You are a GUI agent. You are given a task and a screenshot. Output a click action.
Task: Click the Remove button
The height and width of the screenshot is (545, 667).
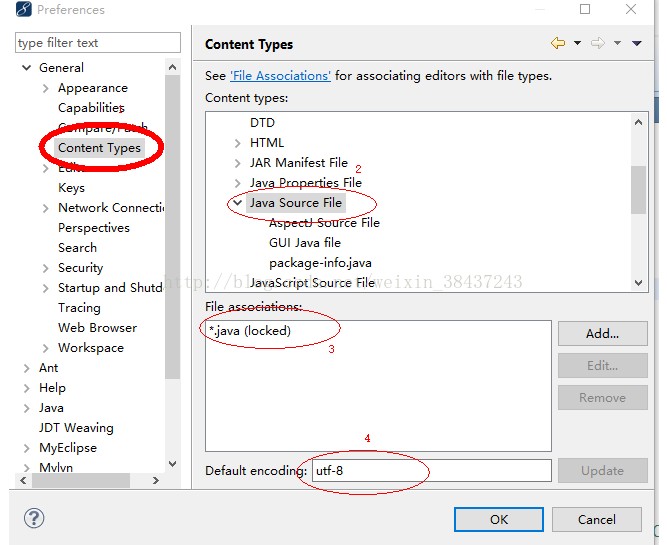(x=603, y=398)
